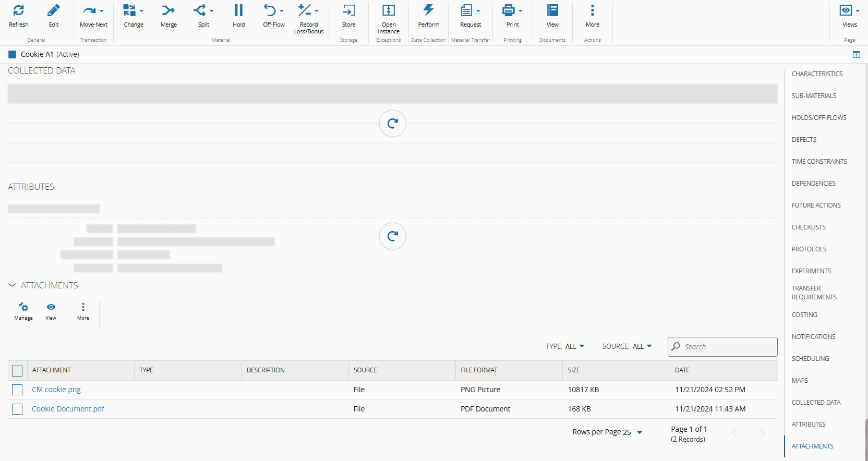Select the CM cookie.png row checkbox

click(17, 390)
